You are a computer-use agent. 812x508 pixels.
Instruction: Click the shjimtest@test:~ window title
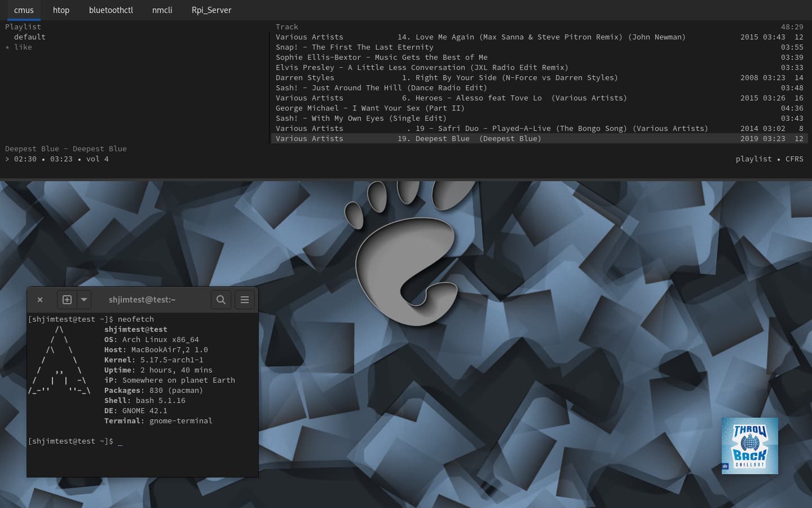(x=142, y=300)
